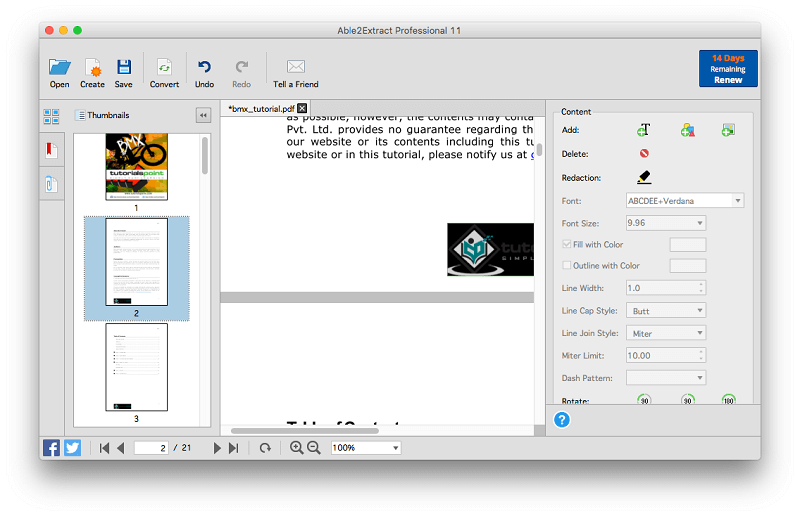Adjust the Miter Limit stepper
This screenshot has width=800, height=516.
702,355
